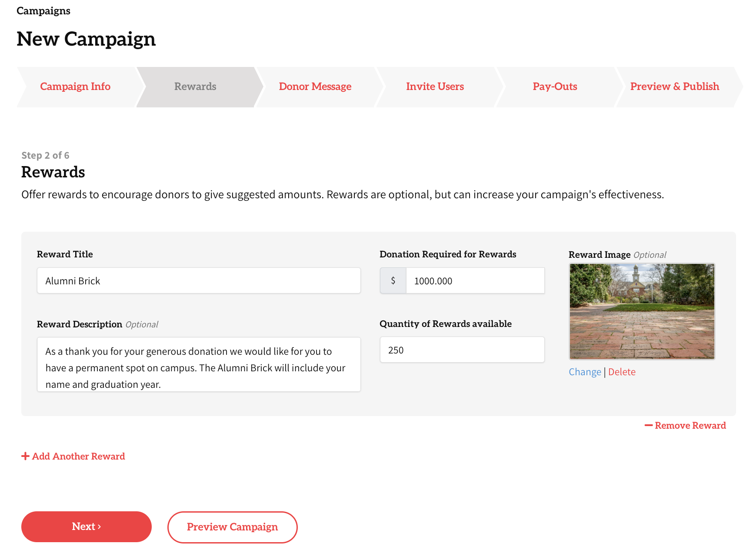Screen dimensions: 753x560
Task: Click the Change reward image link
Action: point(585,372)
